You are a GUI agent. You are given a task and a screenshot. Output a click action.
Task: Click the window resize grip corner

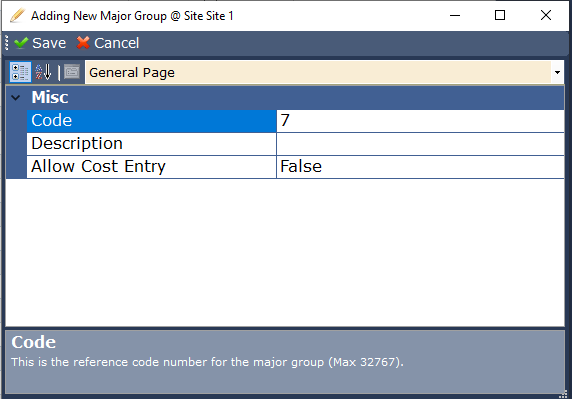(563, 394)
